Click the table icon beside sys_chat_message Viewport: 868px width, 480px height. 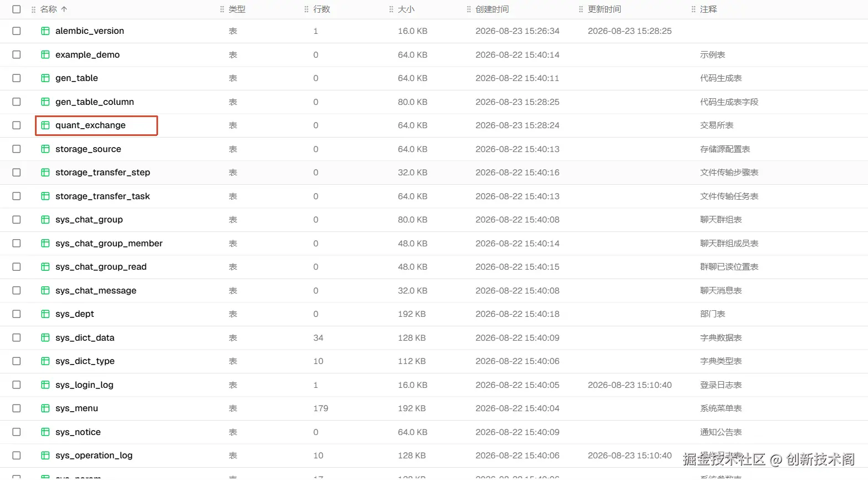(x=45, y=291)
